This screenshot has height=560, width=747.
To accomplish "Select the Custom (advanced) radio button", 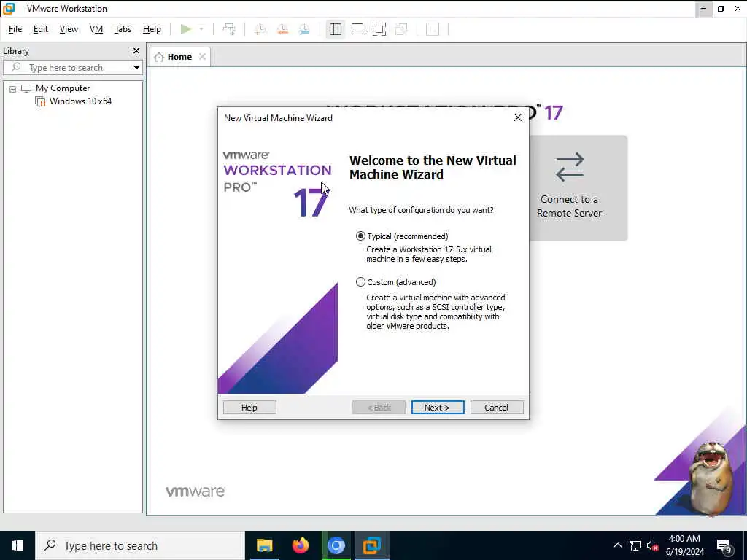I will [x=360, y=282].
